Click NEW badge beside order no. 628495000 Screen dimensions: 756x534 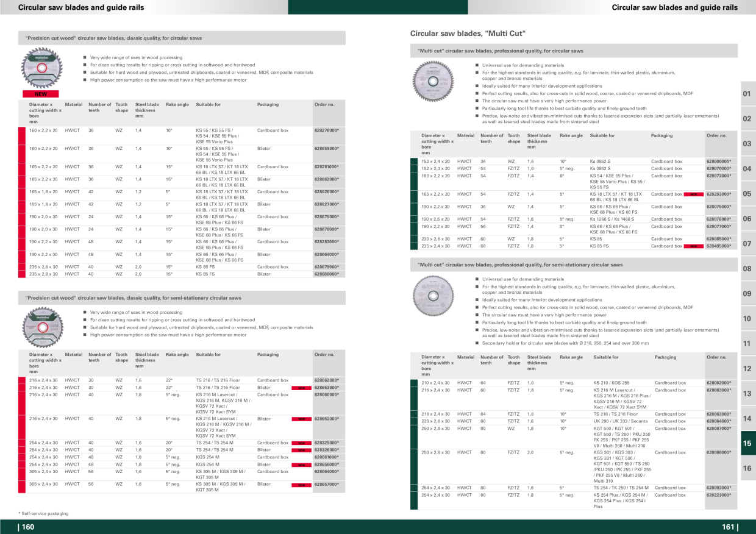click(x=693, y=246)
